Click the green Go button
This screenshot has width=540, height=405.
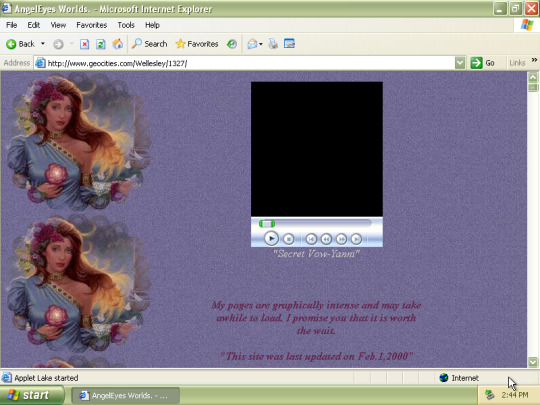(483, 63)
